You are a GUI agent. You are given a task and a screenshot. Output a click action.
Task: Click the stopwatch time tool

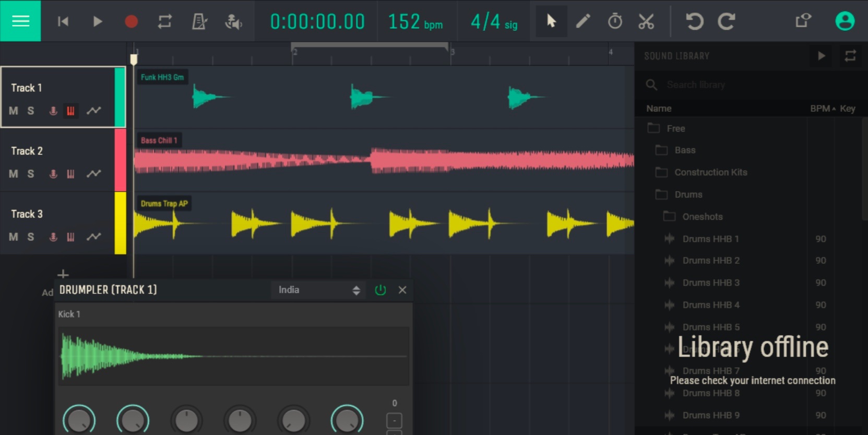point(615,21)
